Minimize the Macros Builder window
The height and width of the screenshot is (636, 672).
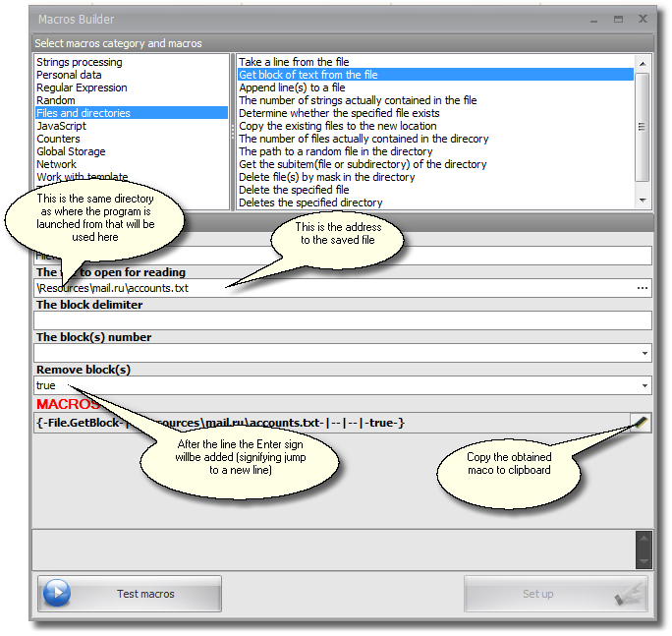[x=594, y=19]
